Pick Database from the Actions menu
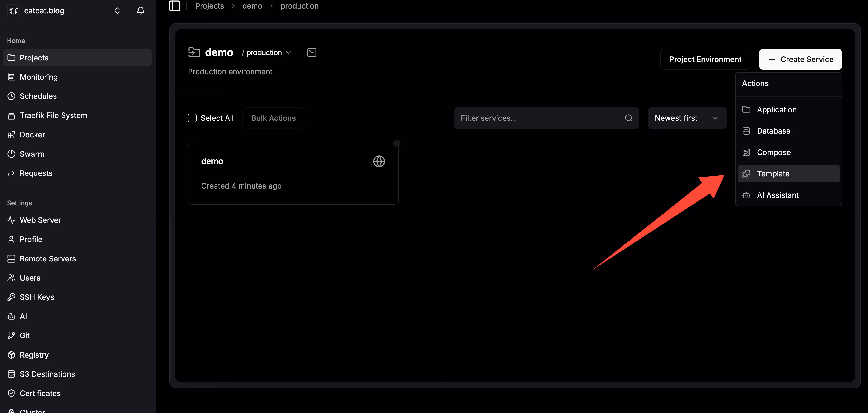The width and height of the screenshot is (868, 413). tap(773, 131)
